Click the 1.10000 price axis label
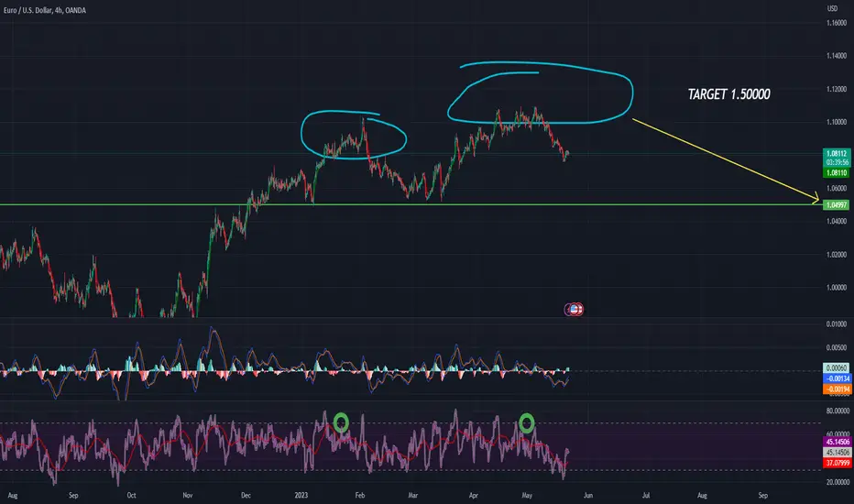Image resolution: width=854 pixels, height=504 pixels. click(x=837, y=122)
